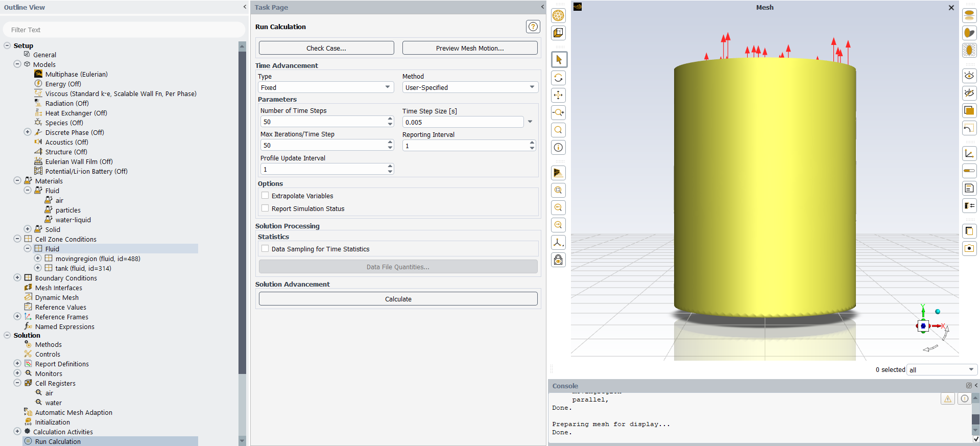Click the probe info icon
980x446 pixels.
[x=559, y=148]
